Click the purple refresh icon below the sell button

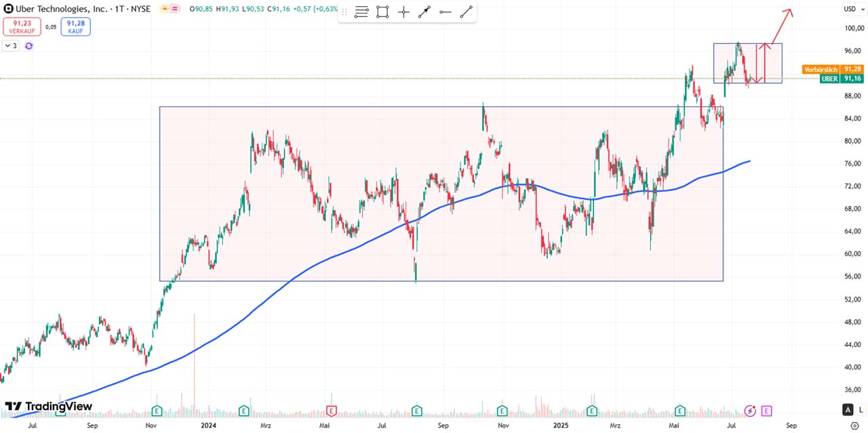tap(28, 45)
